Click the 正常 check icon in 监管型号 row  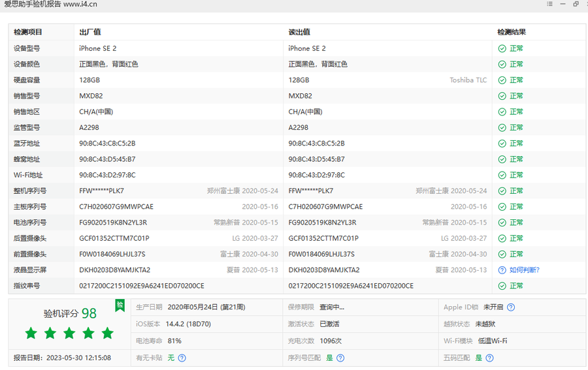(502, 128)
